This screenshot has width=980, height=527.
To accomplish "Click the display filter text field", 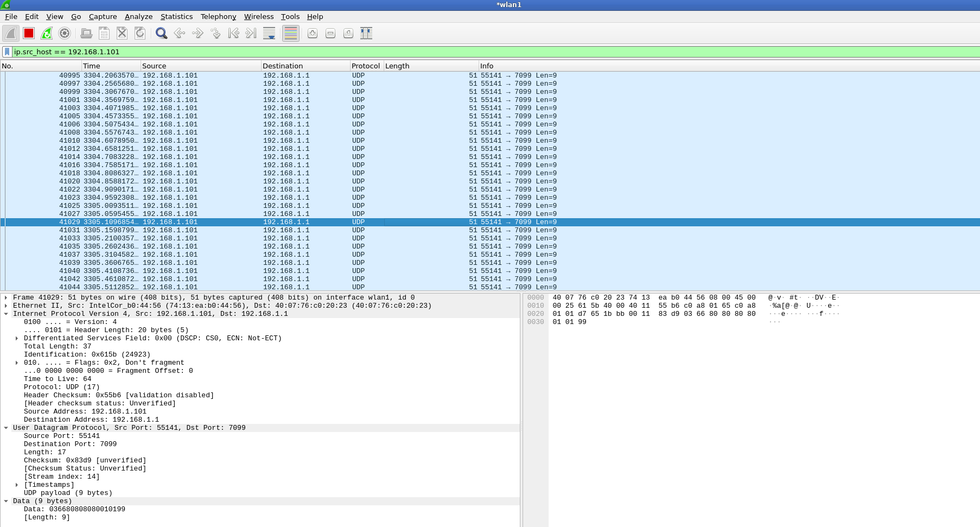I will pos(488,52).
